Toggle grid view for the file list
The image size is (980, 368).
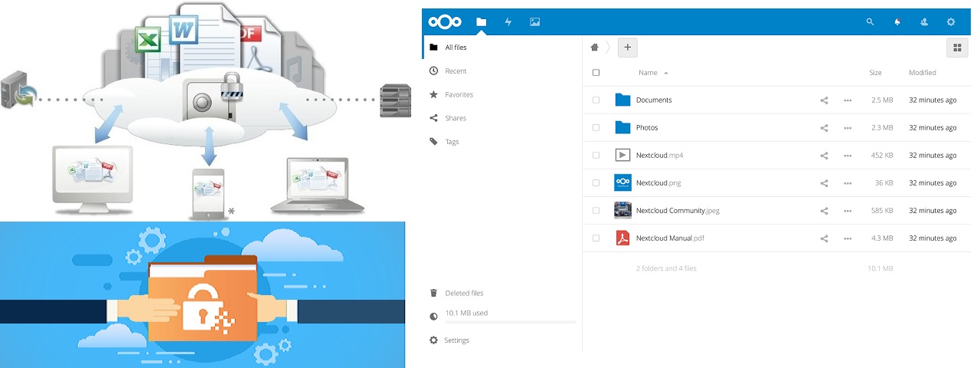(x=956, y=48)
